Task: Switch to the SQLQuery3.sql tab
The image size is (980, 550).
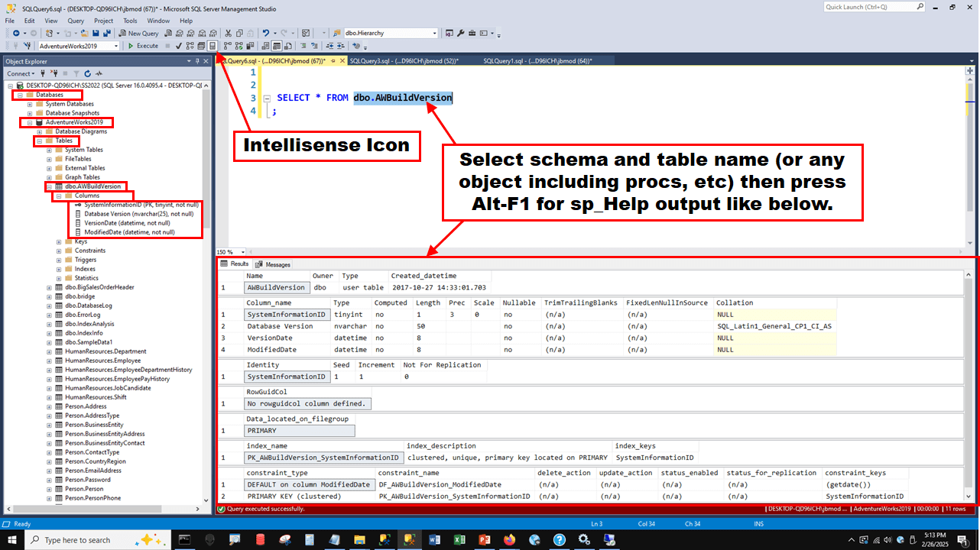Action: [x=404, y=60]
